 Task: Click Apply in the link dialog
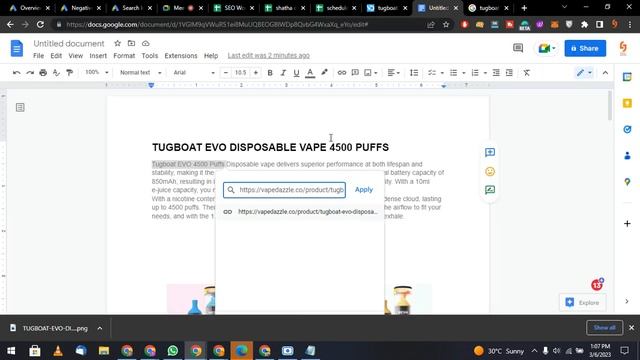pyautogui.click(x=364, y=190)
